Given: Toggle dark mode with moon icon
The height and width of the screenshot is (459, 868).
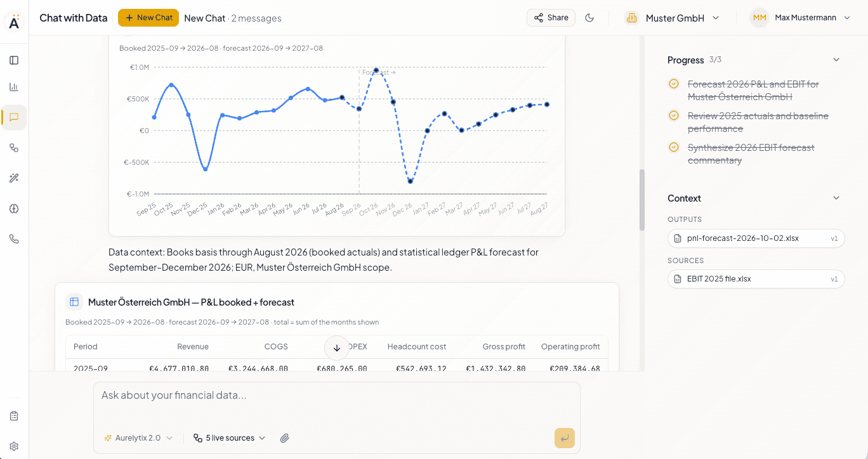Looking at the screenshot, I should [589, 18].
